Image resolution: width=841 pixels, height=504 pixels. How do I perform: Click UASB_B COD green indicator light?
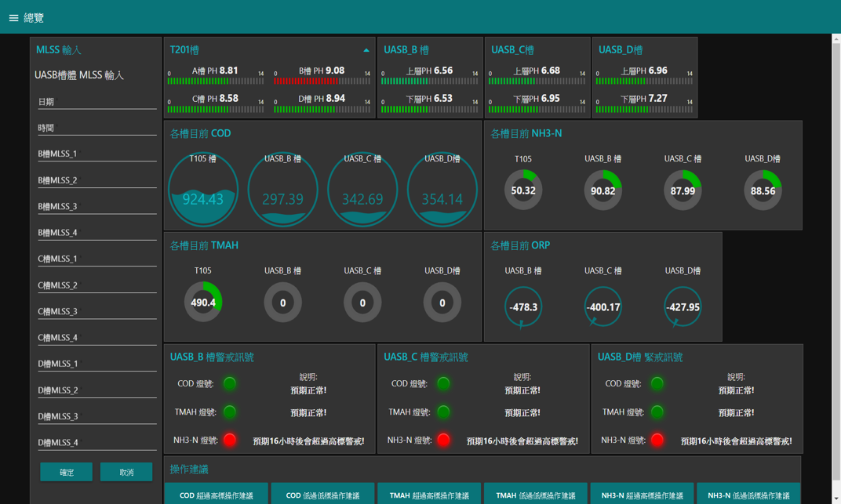point(230,383)
